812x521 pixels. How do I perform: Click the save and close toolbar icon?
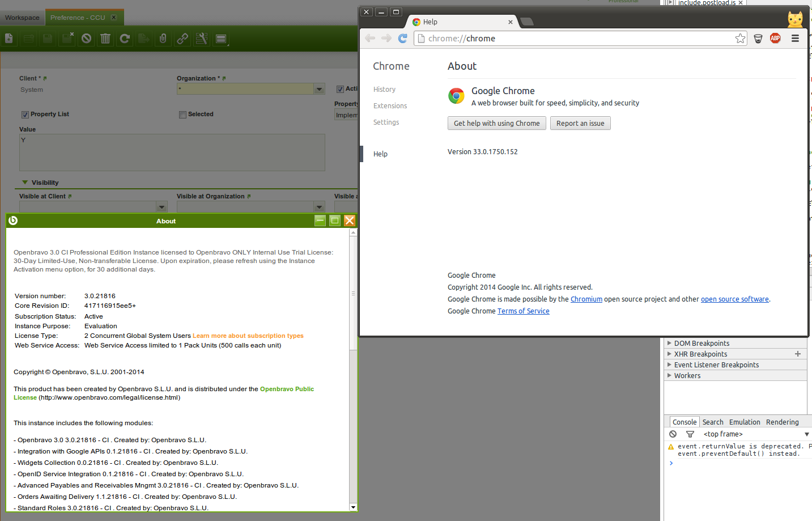click(x=67, y=39)
